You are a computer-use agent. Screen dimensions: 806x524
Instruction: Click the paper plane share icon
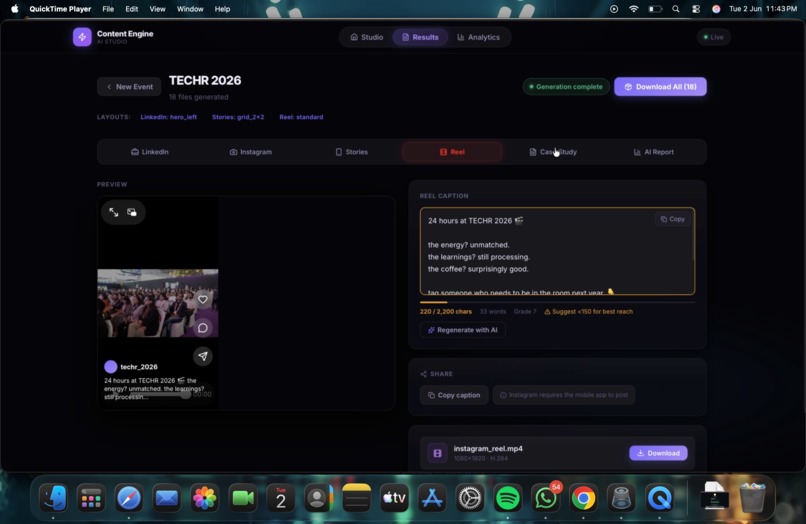(x=203, y=356)
